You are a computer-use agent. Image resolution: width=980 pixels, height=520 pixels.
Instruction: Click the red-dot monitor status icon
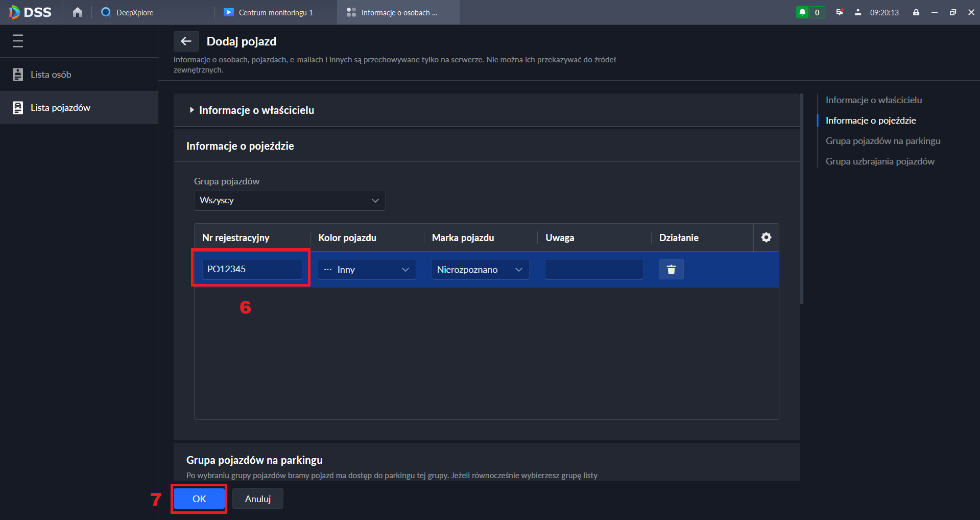(x=839, y=12)
